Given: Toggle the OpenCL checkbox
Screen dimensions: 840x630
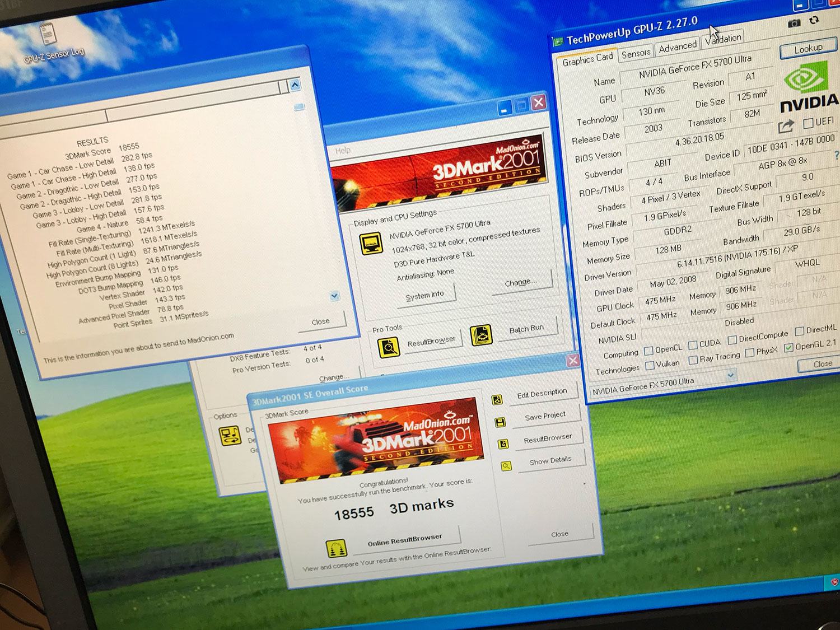Looking at the screenshot, I should coord(648,351).
